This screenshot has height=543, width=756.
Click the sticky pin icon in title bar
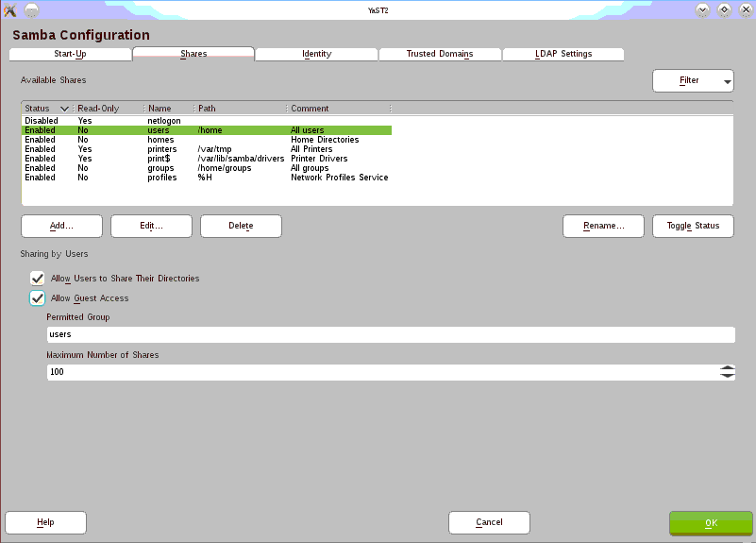(x=32, y=10)
